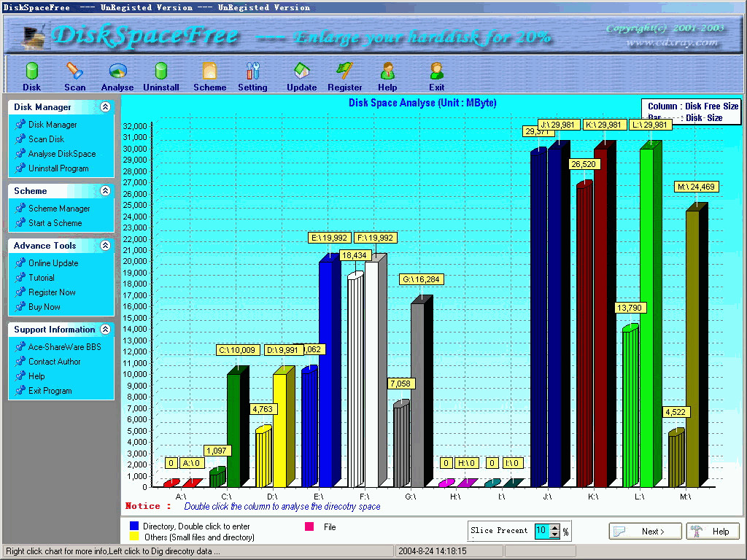Focus the Slice Precent value field

click(x=541, y=531)
